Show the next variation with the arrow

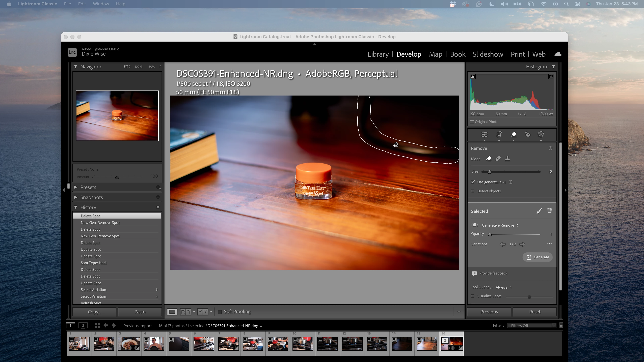coord(522,244)
